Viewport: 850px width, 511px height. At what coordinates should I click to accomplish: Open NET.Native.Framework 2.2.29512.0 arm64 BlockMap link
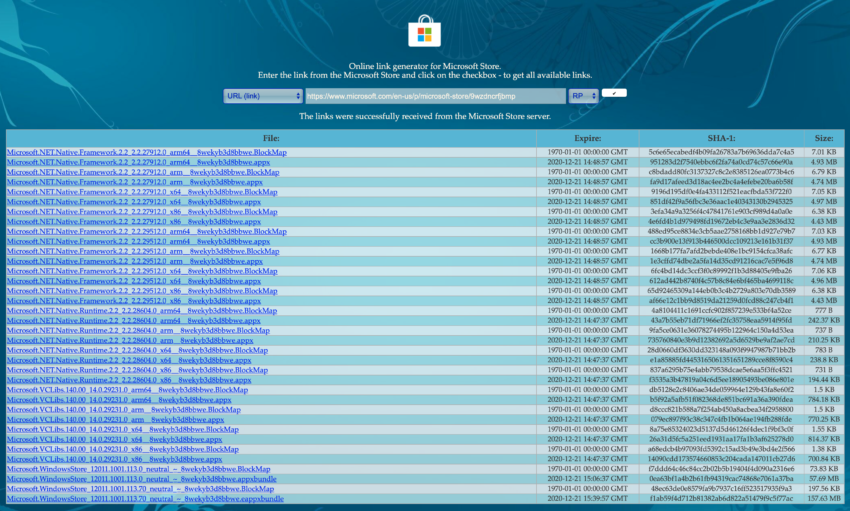click(x=147, y=231)
